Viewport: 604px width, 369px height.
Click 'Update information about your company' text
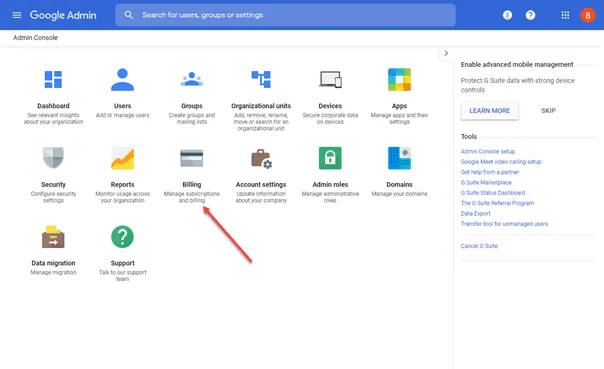coord(261,197)
